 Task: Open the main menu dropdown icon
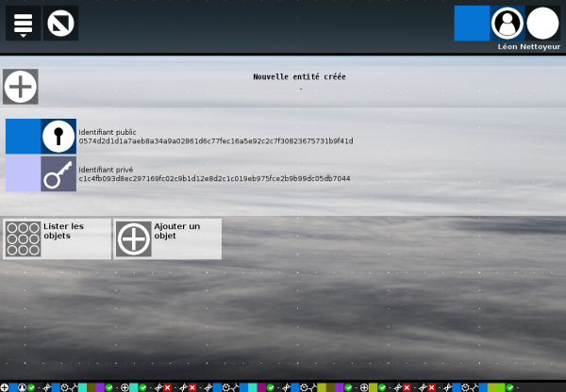23,24
